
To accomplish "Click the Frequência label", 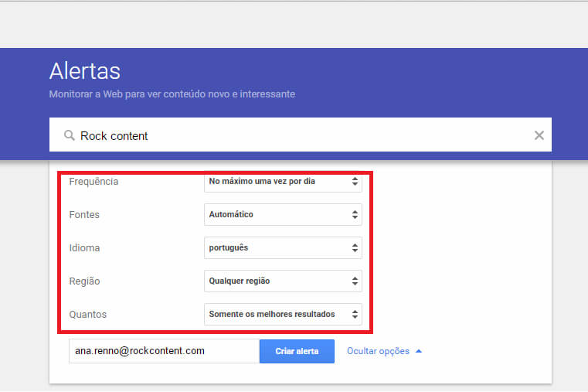I will (93, 182).
